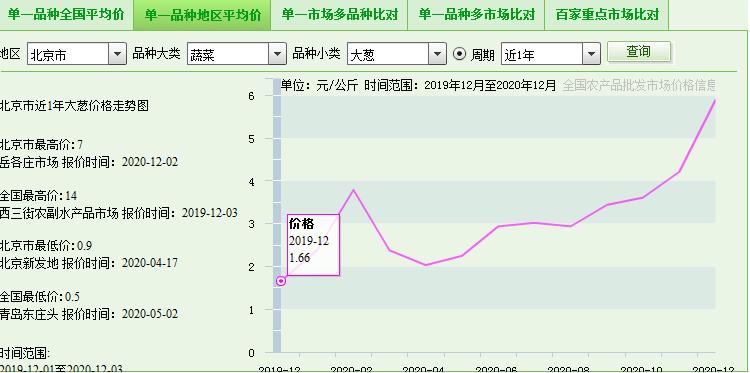This screenshot has width=750, height=373.
Task: Open the 单一市场多品种比对 tab
Action: (339, 14)
